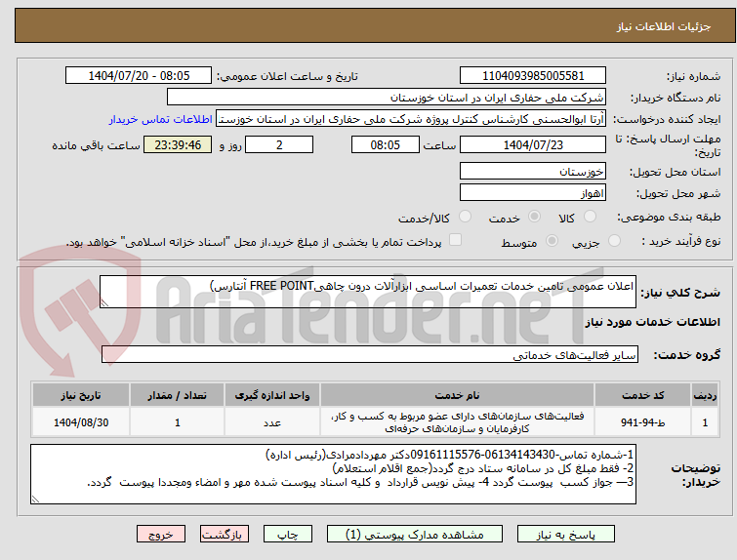Click the remaining days field showing 2
Screen dimensions: 737x560
click(x=279, y=144)
